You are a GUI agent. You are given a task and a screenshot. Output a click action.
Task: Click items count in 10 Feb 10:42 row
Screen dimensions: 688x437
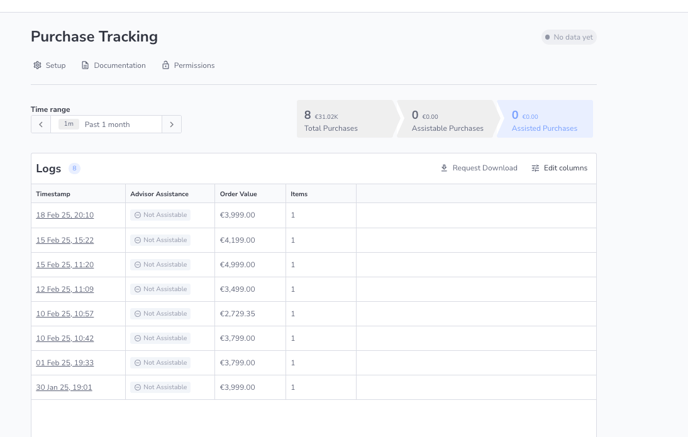click(293, 338)
